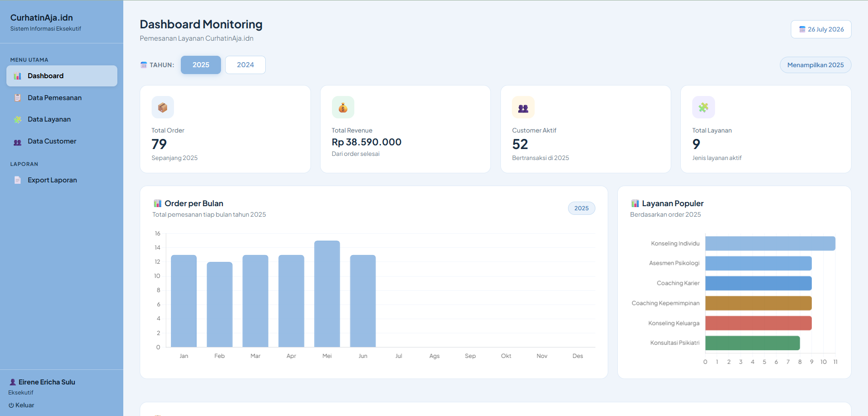Click the red Konseling Keluarga bar
Image resolution: width=868 pixels, height=416 pixels.
758,323
